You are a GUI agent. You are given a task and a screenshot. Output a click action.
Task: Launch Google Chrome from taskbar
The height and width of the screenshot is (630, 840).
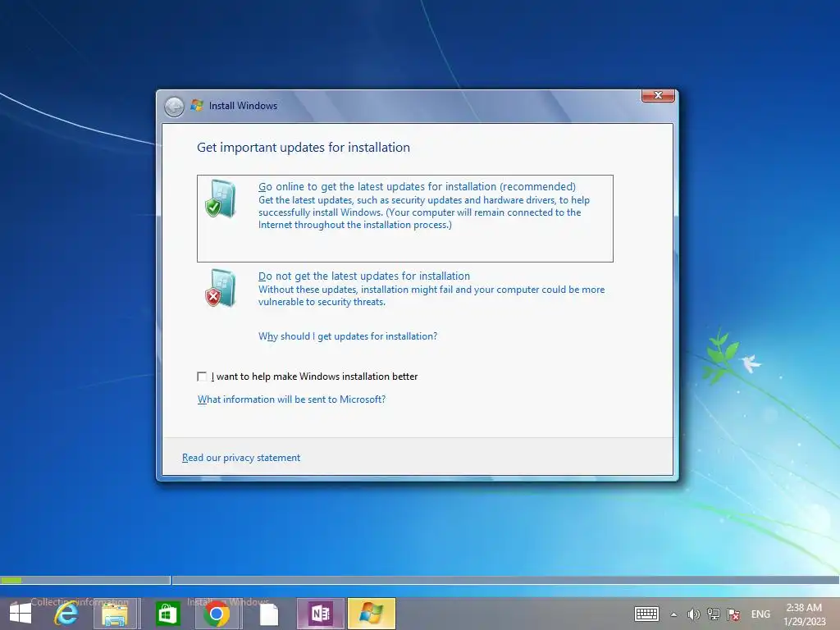coord(217,614)
